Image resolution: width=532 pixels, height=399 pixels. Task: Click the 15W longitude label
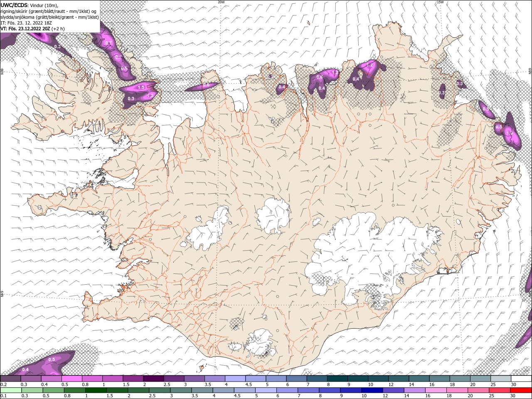(x=440, y=2)
